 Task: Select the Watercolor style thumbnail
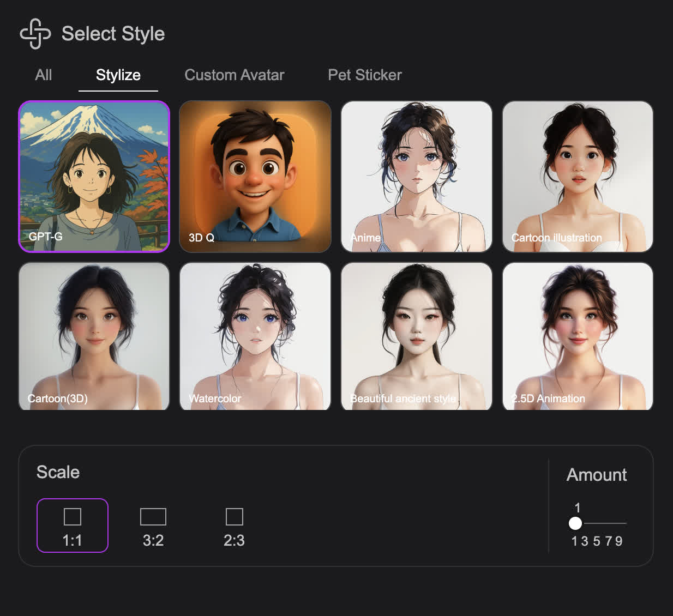click(x=255, y=336)
